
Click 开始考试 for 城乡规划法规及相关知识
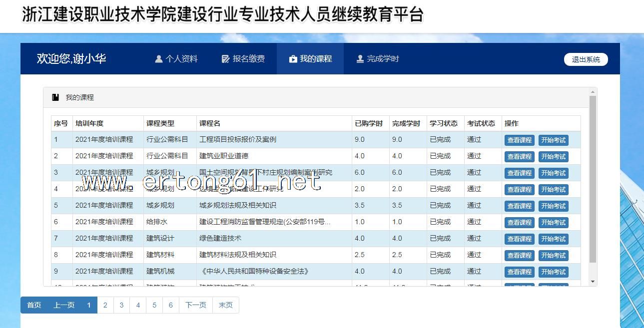click(553, 206)
